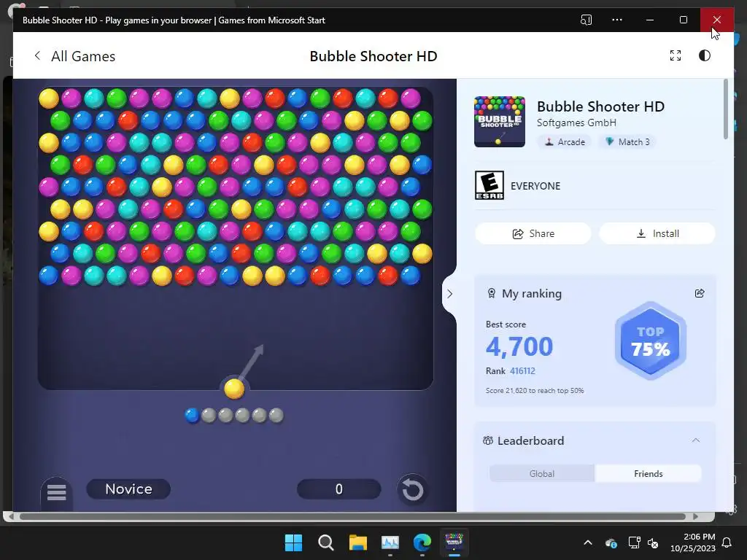Click the left arrow of the horizontal scrollbar
Viewport: 747px width, 560px height.
[10, 517]
